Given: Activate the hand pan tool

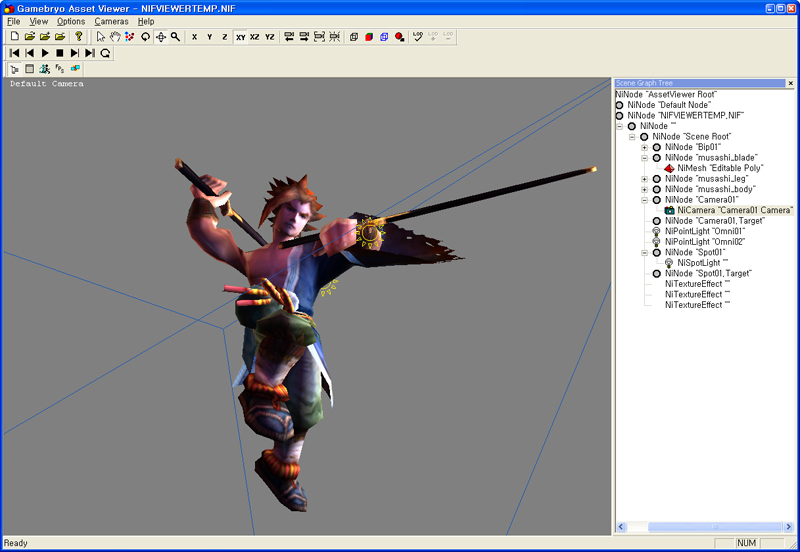Looking at the screenshot, I should (115, 37).
